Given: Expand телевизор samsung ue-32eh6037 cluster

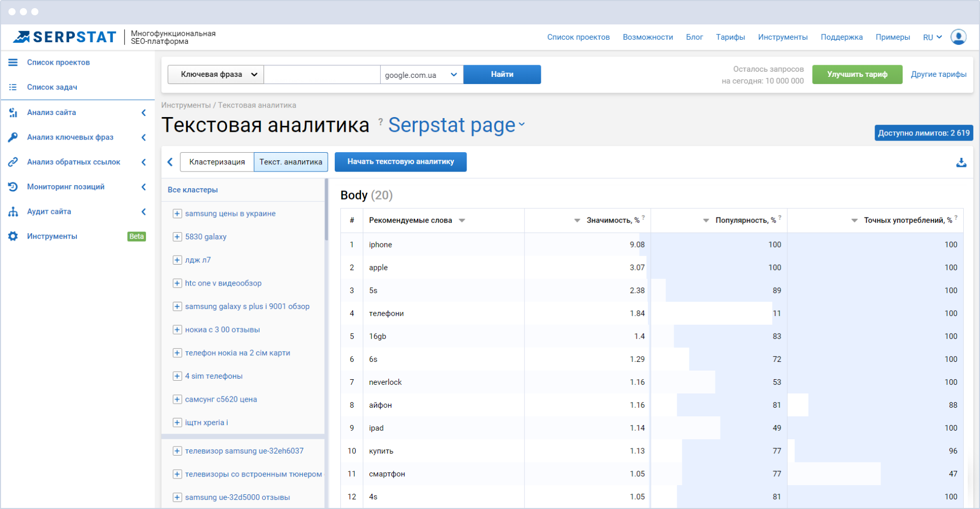Looking at the screenshot, I should [177, 451].
